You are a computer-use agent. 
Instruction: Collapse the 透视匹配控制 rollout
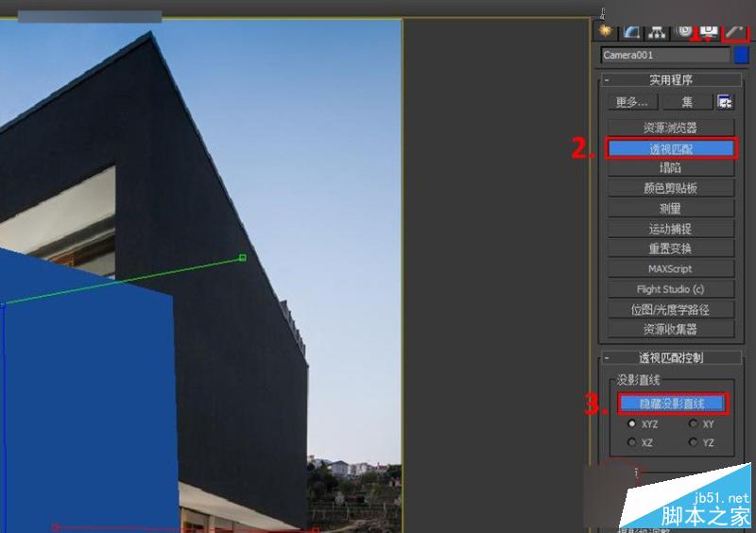[x=670, y=358]
